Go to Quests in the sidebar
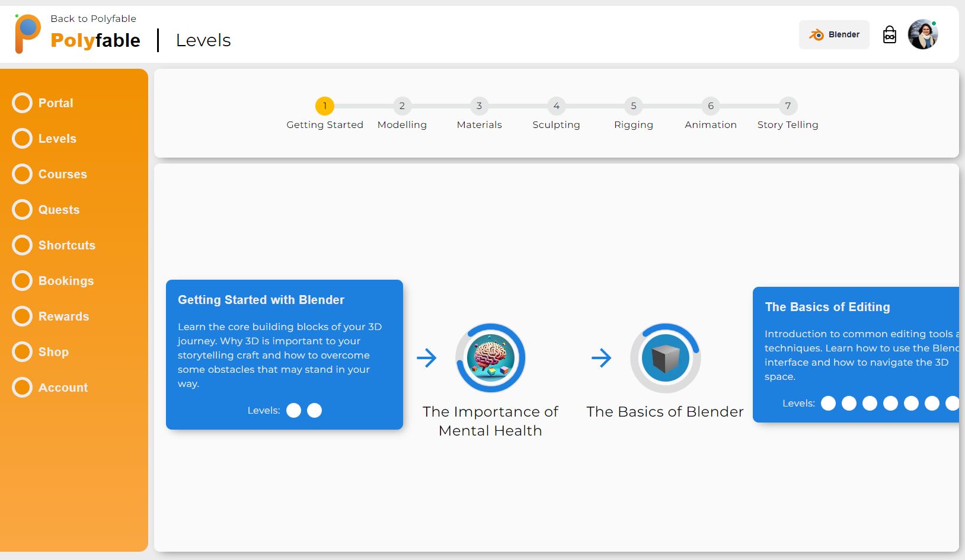The image size is (965, 560). click(x=59, y=210)
